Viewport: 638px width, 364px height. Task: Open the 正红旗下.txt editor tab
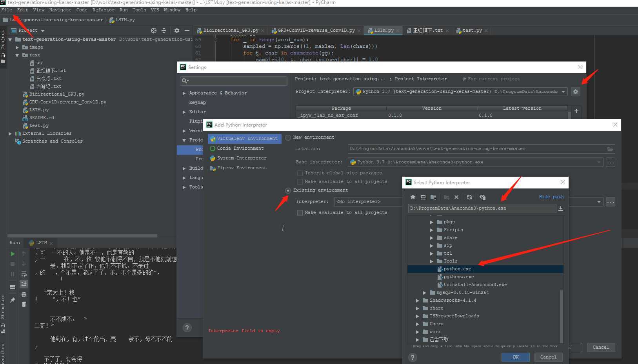click(x=427, y=31)
